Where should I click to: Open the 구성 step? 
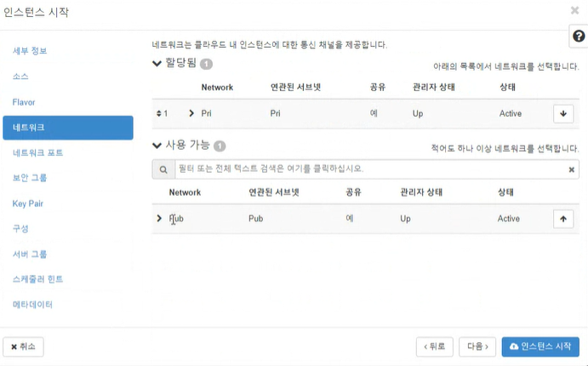point(20,228)
